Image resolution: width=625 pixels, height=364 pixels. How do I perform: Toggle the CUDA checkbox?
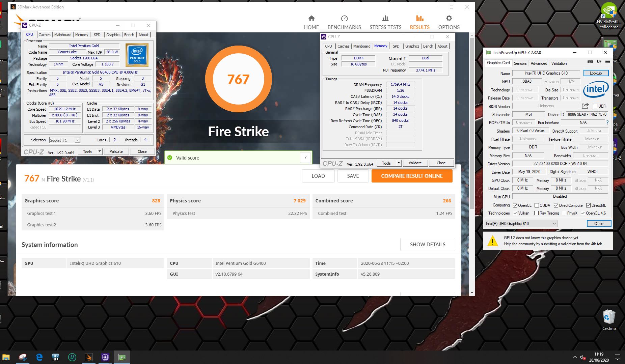tap(537, 205)
